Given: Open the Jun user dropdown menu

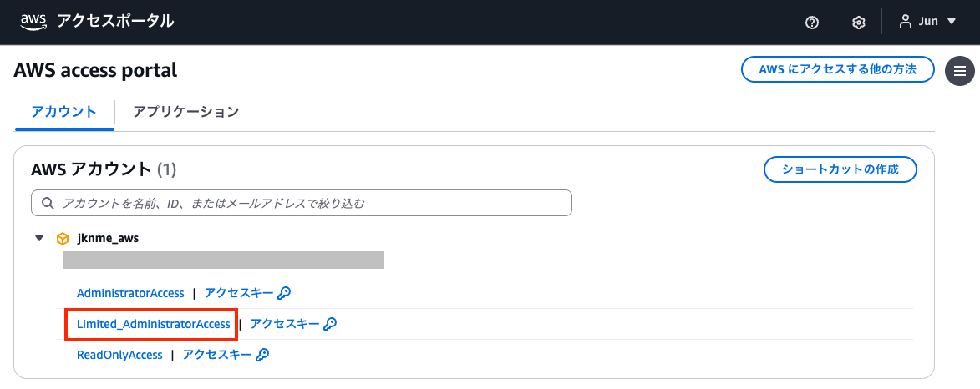Looking at the screenshot, I should (x=951, y=22).
